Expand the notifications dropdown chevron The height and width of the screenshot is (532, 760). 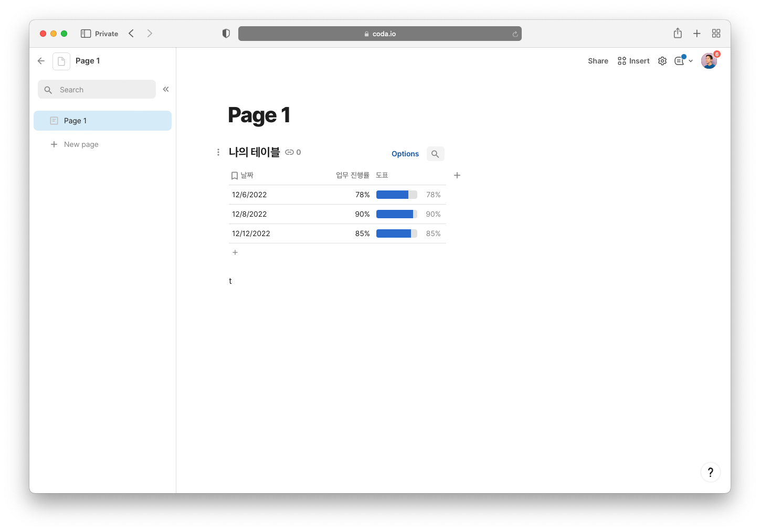[691, 61]
